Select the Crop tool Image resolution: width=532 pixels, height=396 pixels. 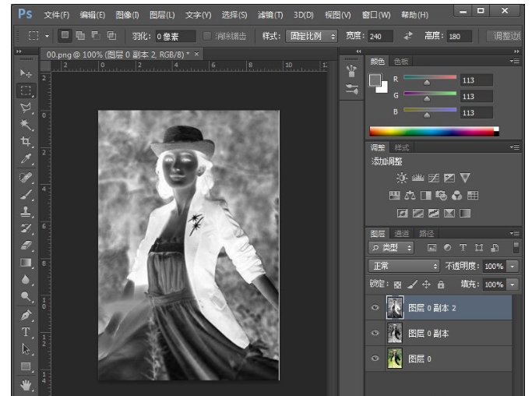[x=26, y=142]
